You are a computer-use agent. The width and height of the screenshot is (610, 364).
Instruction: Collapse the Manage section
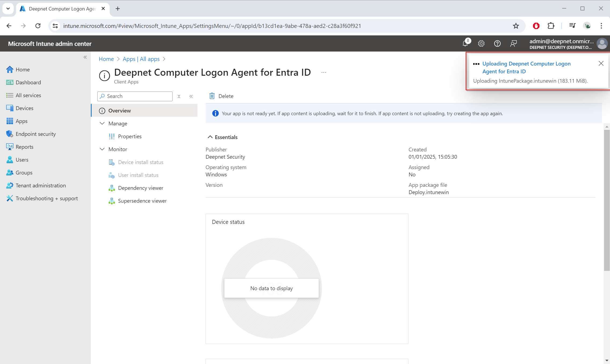102,123
